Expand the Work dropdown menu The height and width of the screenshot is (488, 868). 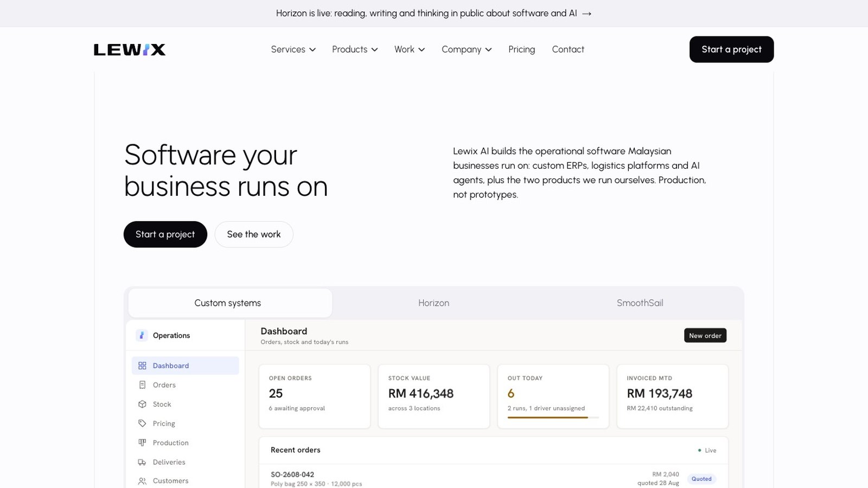410,49
